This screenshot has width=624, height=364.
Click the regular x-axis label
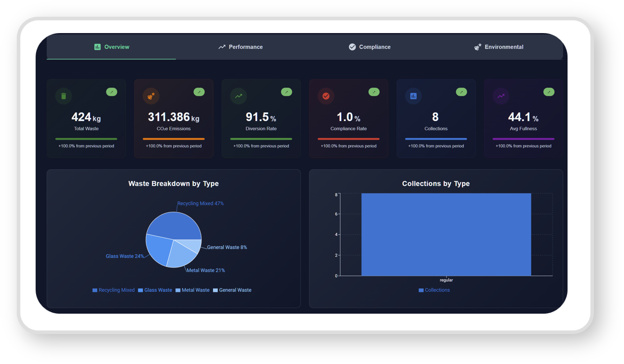click(x=446, y=280)
